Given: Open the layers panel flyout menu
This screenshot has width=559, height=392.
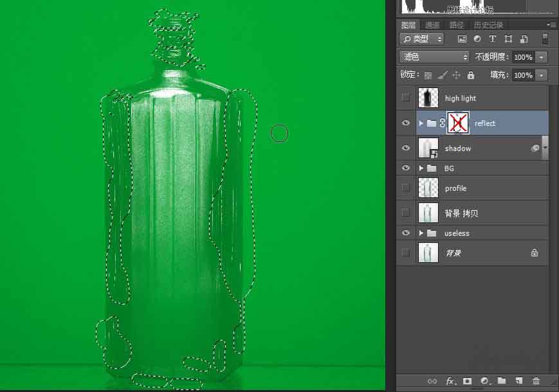Looking at the screenshot, I should pos(551,24).
